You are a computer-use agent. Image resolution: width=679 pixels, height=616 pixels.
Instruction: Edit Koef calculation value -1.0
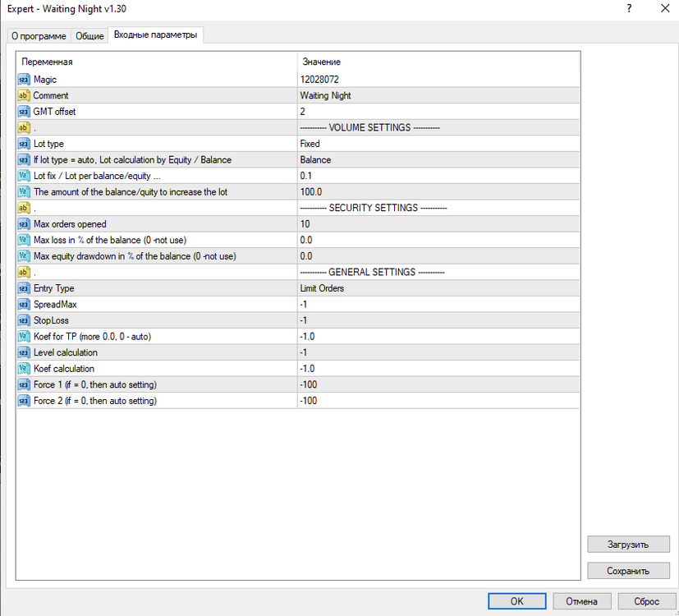(x=438, y=369)
